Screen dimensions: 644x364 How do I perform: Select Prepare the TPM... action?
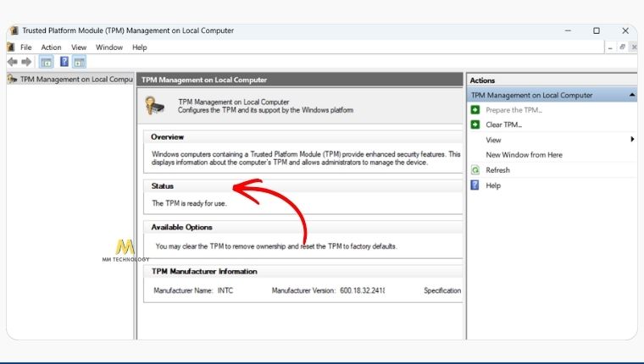click(514, 110)
